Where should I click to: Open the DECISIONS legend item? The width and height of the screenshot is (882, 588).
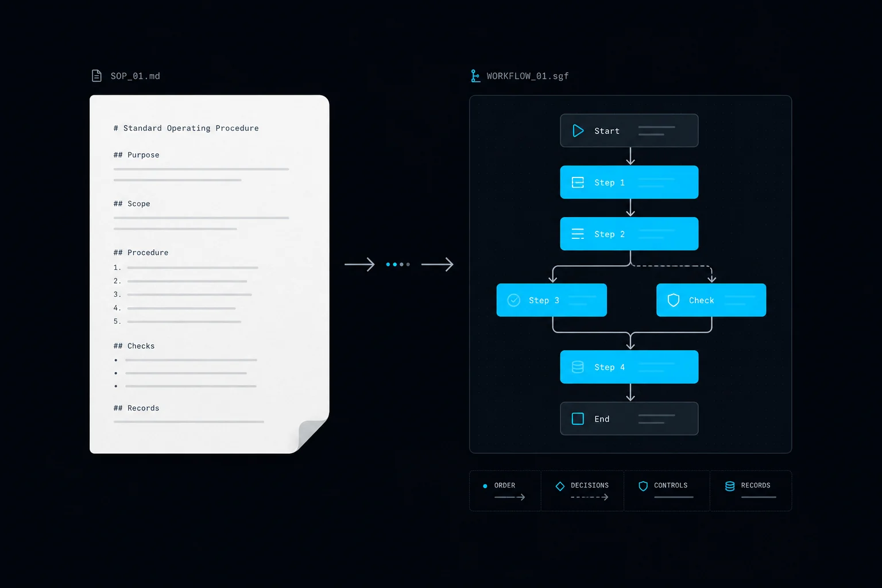click(582, 491)
